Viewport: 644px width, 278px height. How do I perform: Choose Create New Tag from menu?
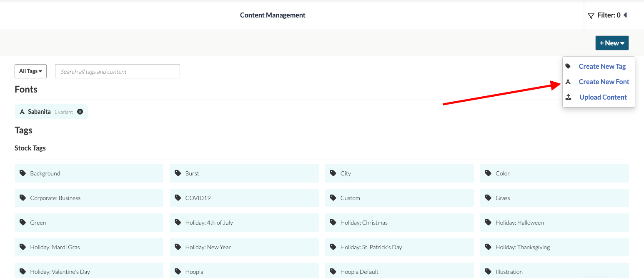coord(602,66)
